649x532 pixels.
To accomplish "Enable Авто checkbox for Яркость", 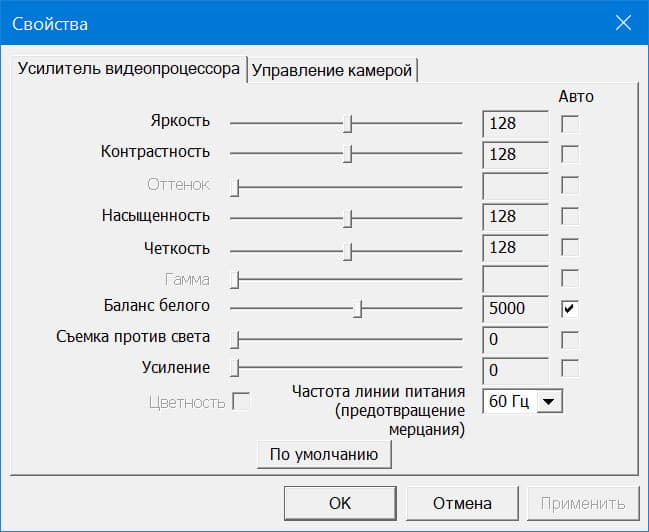I will [570, 124].
